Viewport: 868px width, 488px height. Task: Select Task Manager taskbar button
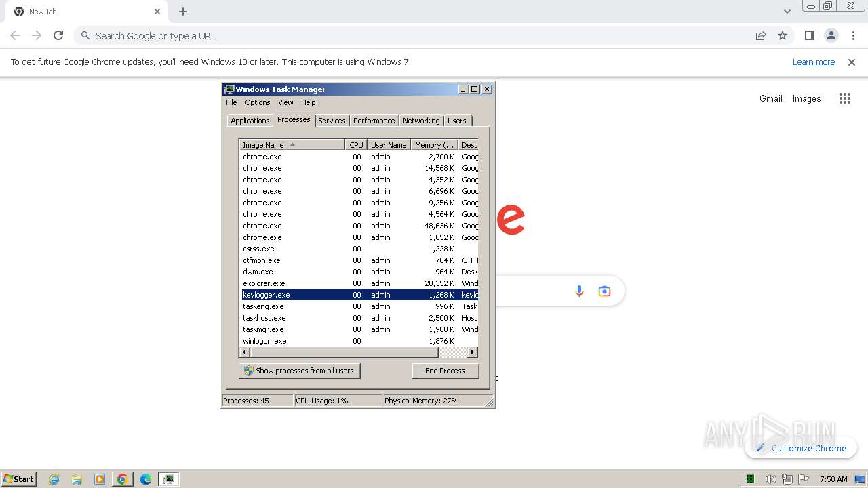point(169,479)
